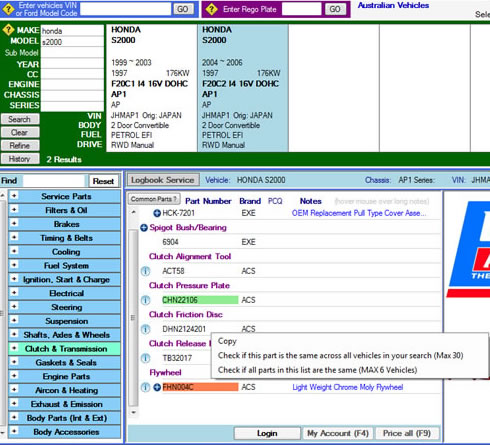Click OEM Replacement Pull Type Cover note
This screenshot has height=445, width=490.
pos(359,213)
